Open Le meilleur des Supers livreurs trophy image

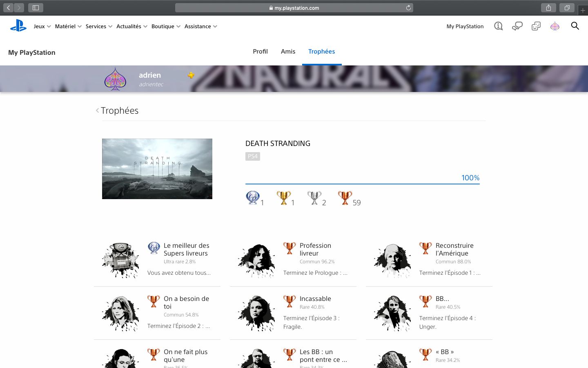(121, 260)
